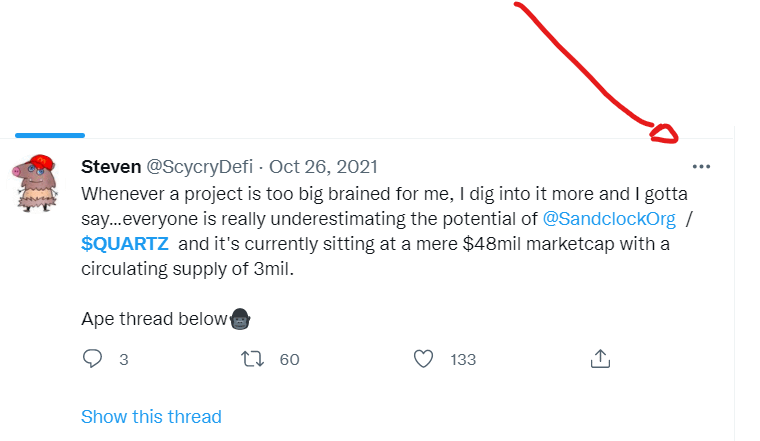The image size is (760, 441).
Task: Click the retweet count 60
Action: (x=289, y=359)
